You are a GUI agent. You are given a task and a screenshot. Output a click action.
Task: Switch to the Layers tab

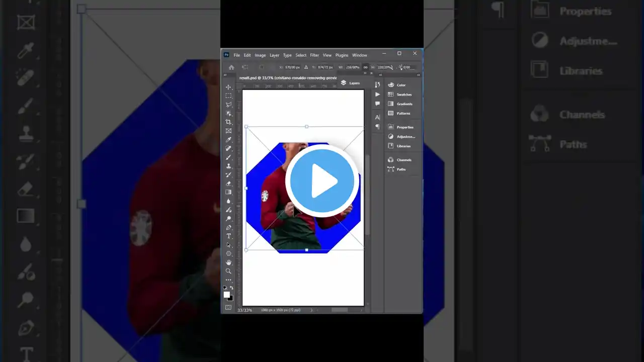(x=354, y=83)
